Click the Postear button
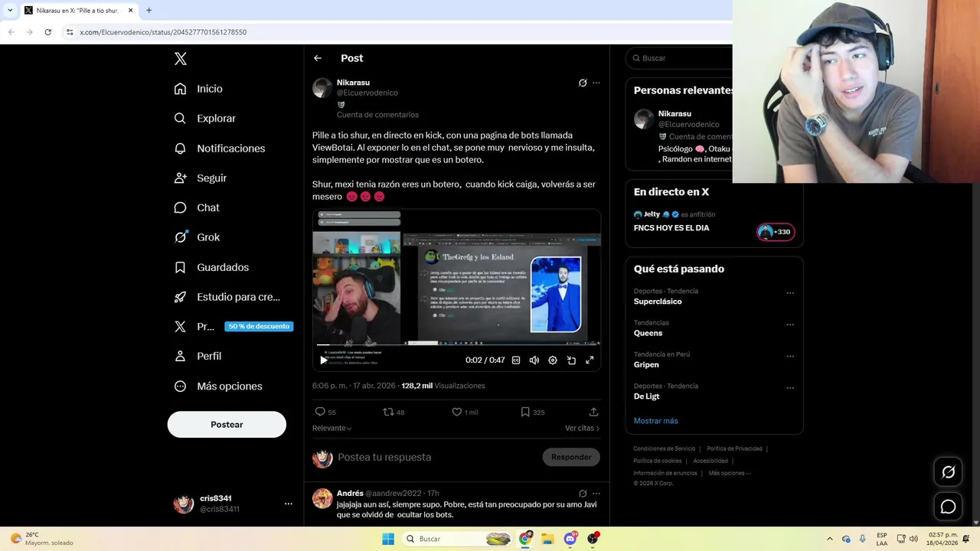The width and height of the screenshot is (980, 551). click(x=227, y=424)
